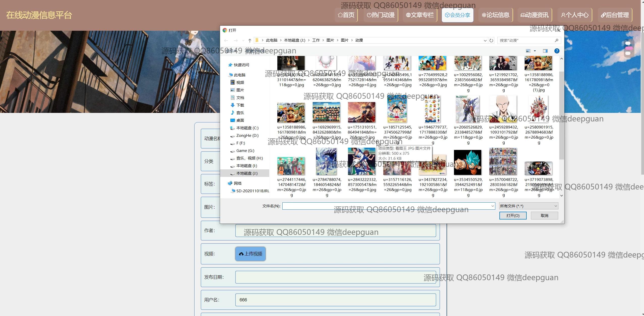644x316 pixels.
Task: Select drive F (F:)
Action: [240, 143]
